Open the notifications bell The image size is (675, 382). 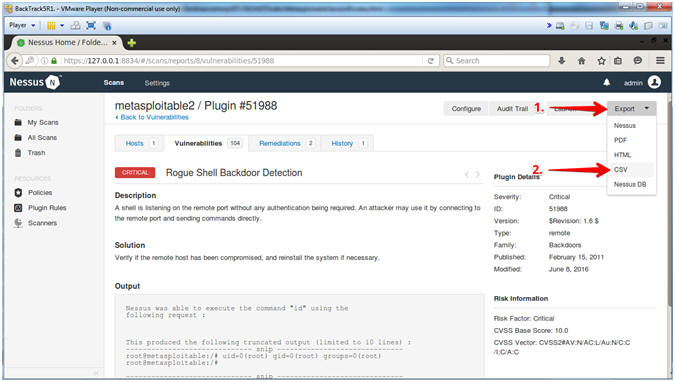click(x=607, y=82)
